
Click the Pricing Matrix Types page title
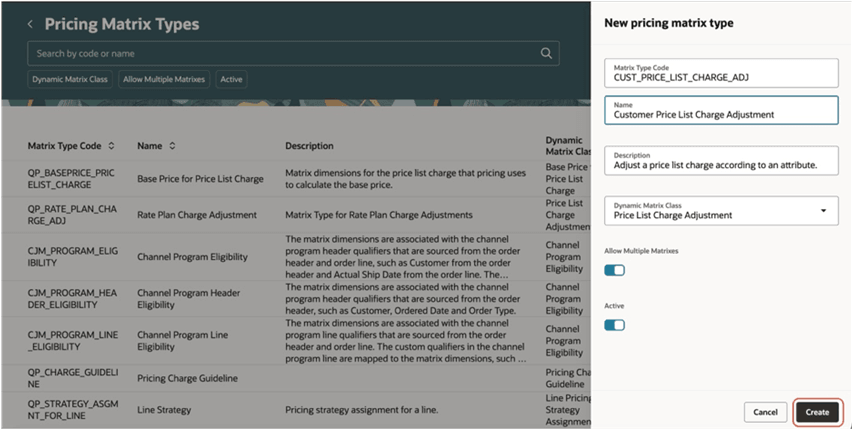[122, 24]
